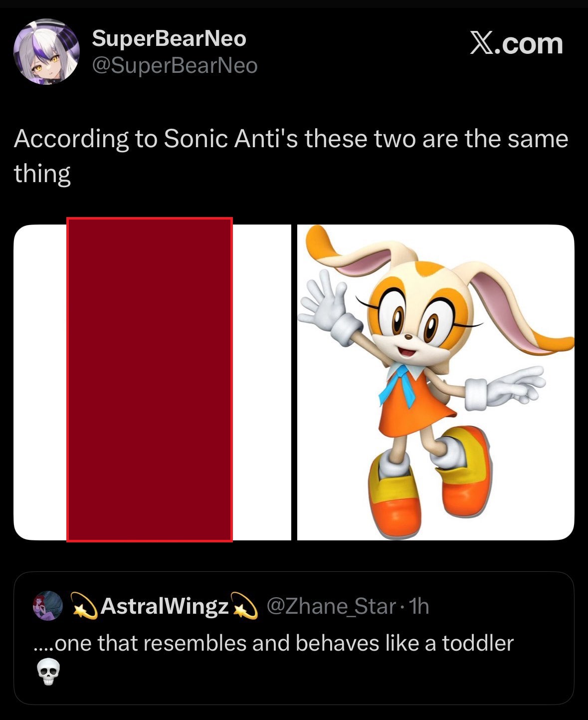
Task: Open the quoted post text about a toddler
Action: point(273,643)
